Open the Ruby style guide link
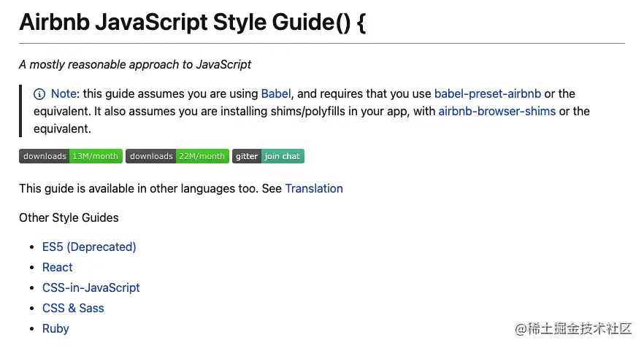The height and width of the screenshot is (348, 644). pyautogui.click(x=55, y=328)
